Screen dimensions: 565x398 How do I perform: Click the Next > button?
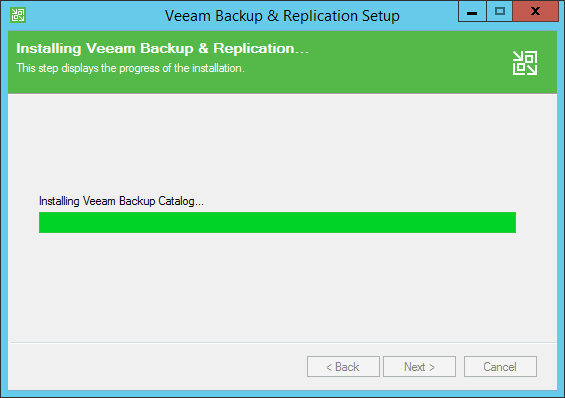(x=419, y=367)
